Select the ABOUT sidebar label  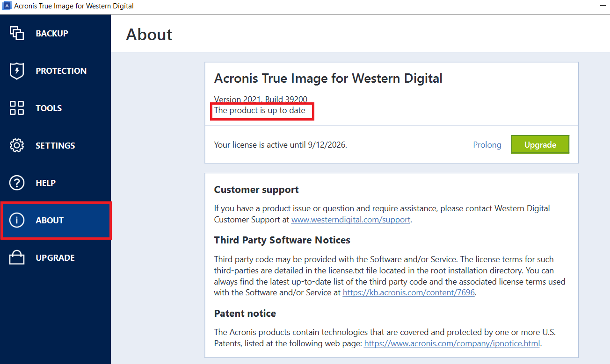(50, 220)
